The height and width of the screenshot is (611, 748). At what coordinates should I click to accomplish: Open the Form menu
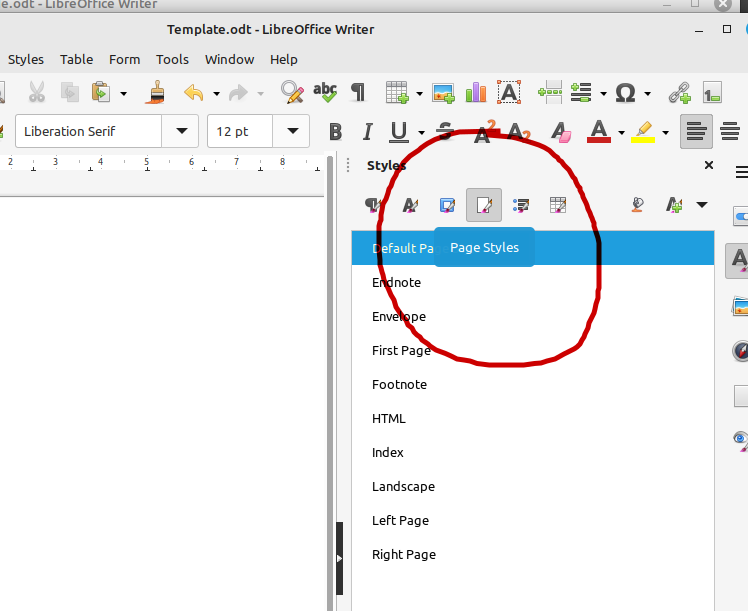click(x=125, y=60)
